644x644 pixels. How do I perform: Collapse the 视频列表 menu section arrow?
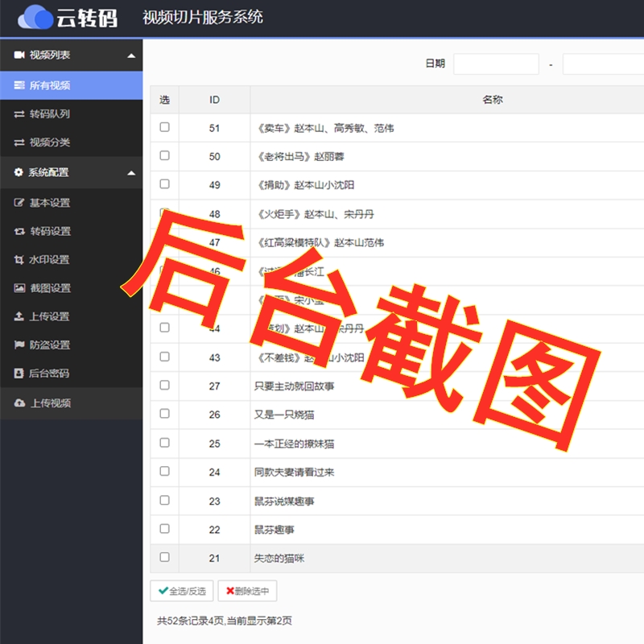tap(131, 56)
